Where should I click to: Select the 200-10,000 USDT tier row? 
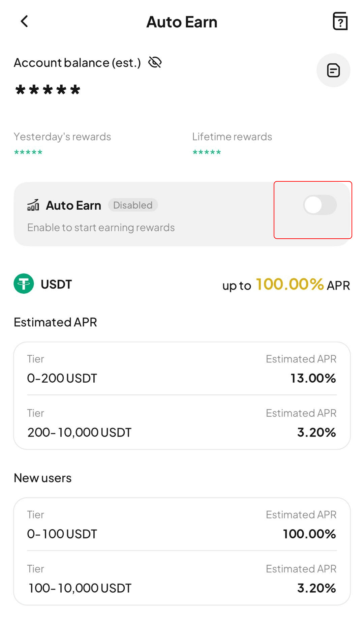click(182, 423)
